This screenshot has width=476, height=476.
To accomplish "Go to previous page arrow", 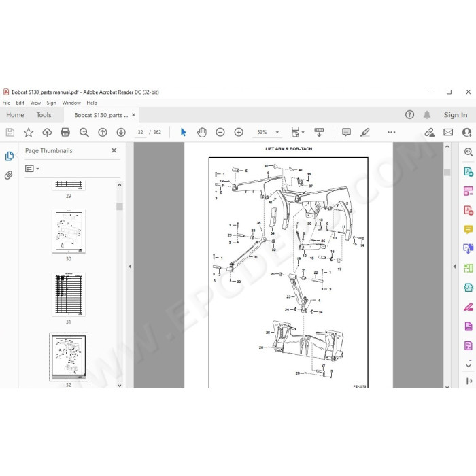I will (103, 132).
